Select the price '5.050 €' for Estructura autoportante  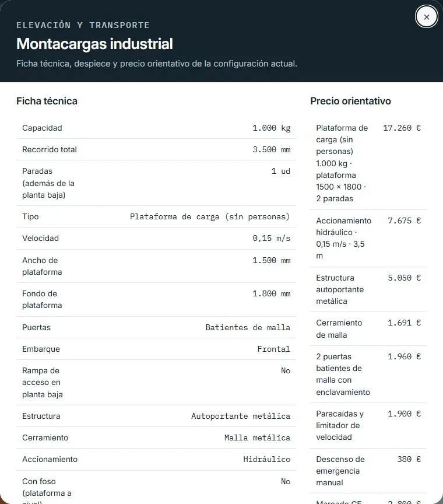[404, 278]
